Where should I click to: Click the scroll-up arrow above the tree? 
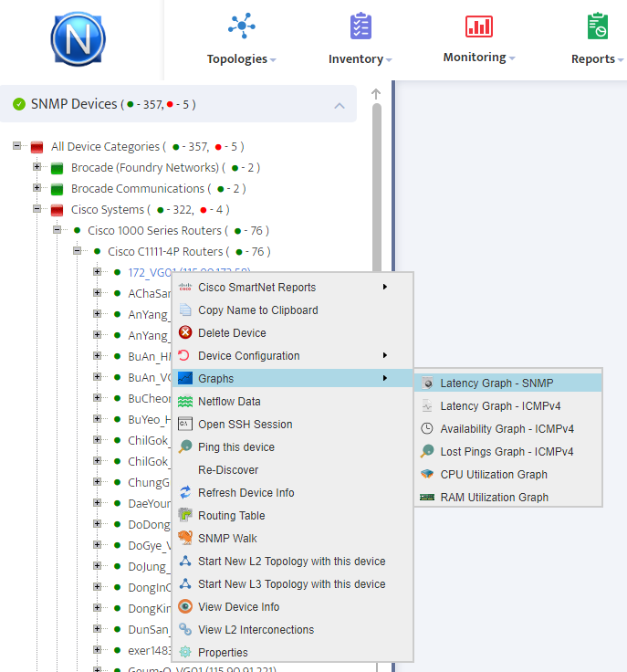376,94
